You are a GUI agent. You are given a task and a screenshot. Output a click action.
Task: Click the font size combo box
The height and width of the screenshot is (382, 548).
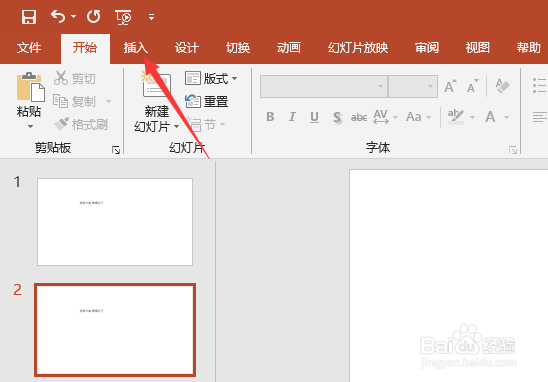pyautogui.click(x=413, y=86)
